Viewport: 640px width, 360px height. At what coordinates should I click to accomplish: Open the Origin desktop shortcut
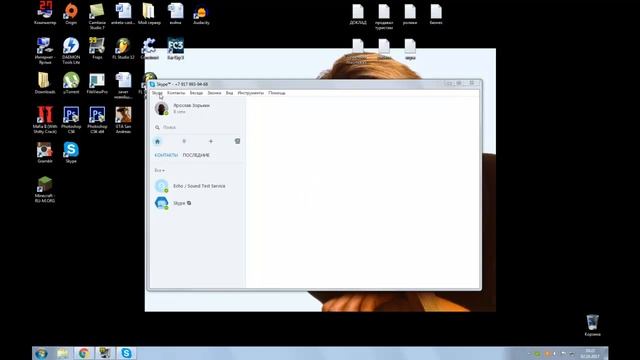click(71, 13)
